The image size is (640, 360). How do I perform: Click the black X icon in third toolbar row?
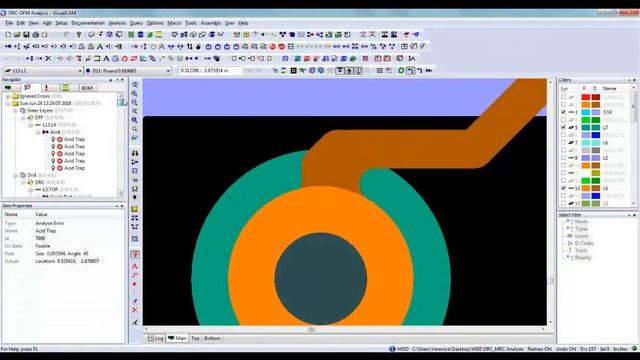point(48,59)
